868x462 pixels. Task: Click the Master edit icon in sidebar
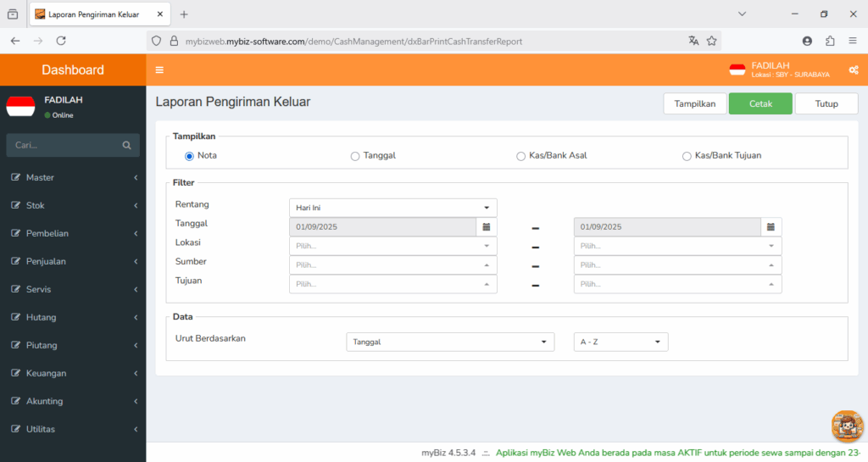(15, 177)
